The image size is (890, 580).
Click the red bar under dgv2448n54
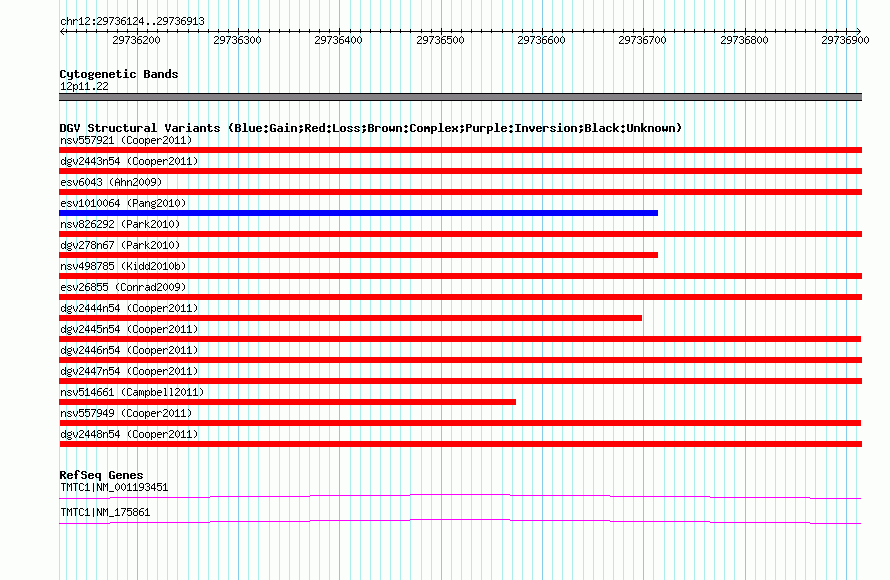pyautogui.click(x=460, y=444)
